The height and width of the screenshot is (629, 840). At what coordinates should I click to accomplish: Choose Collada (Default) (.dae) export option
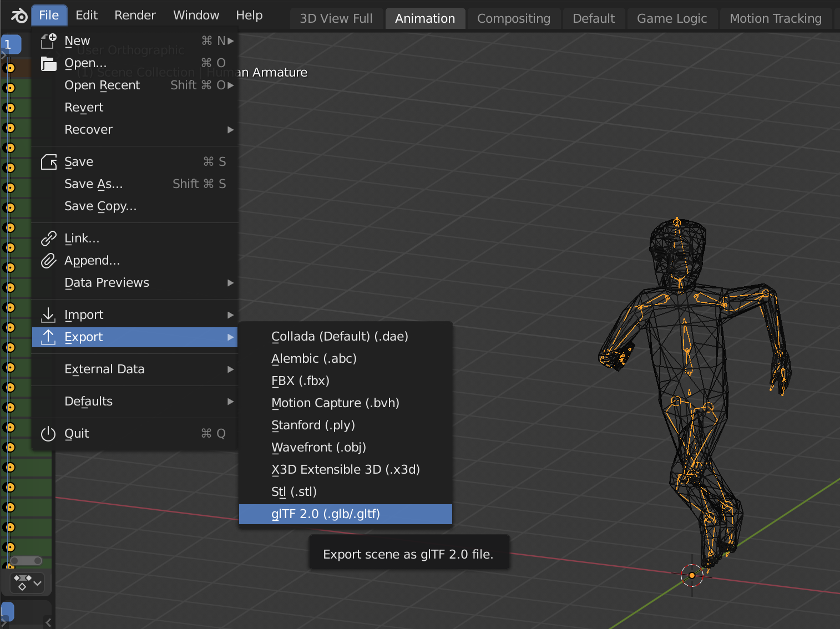(340, 336)
